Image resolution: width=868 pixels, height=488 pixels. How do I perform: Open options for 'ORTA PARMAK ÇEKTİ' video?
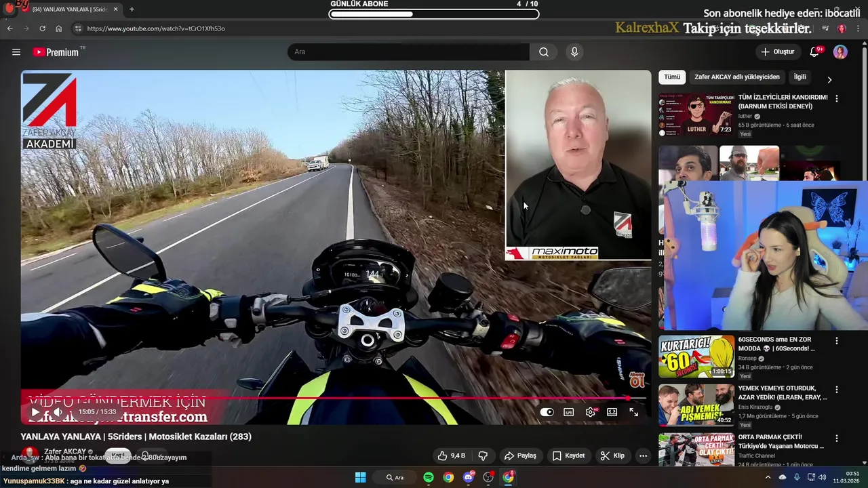point(836,439)
